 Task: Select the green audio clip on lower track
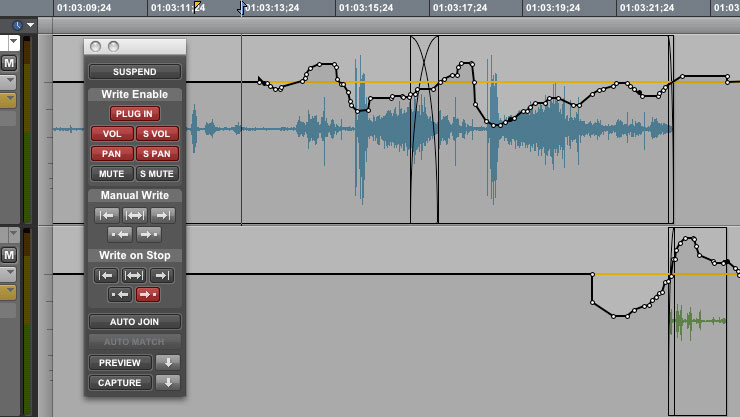pyautogui.click(x=698, y=322)
